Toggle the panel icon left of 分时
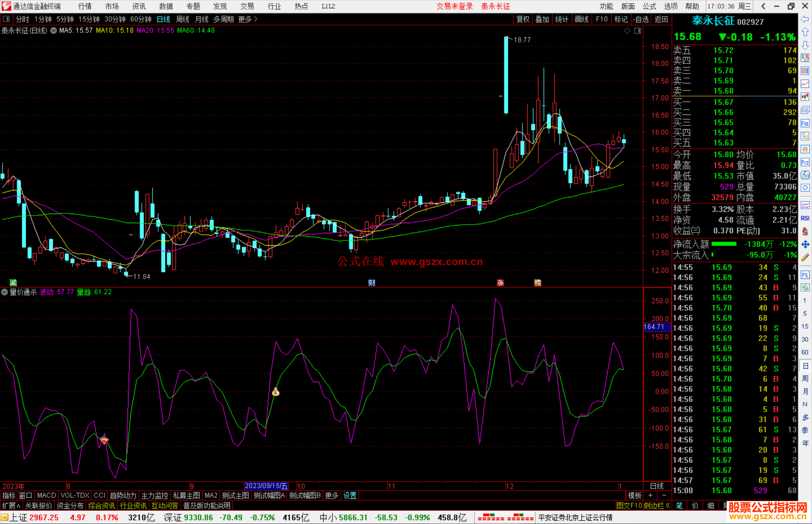The image size is (812, 524). (6, 19)
